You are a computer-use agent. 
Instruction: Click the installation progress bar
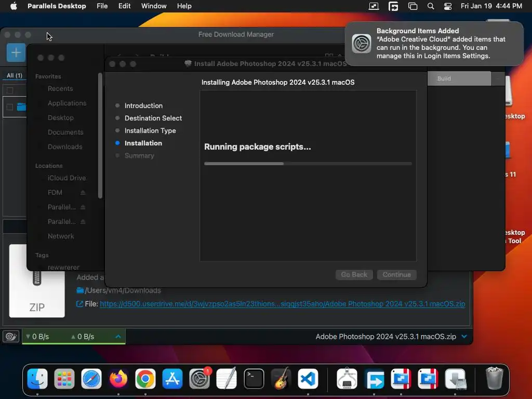coord(308,164)
